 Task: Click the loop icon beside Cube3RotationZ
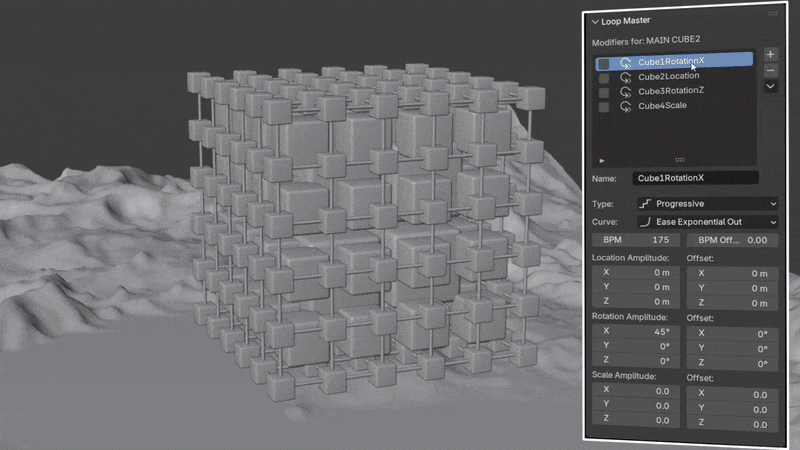point(626,92)
